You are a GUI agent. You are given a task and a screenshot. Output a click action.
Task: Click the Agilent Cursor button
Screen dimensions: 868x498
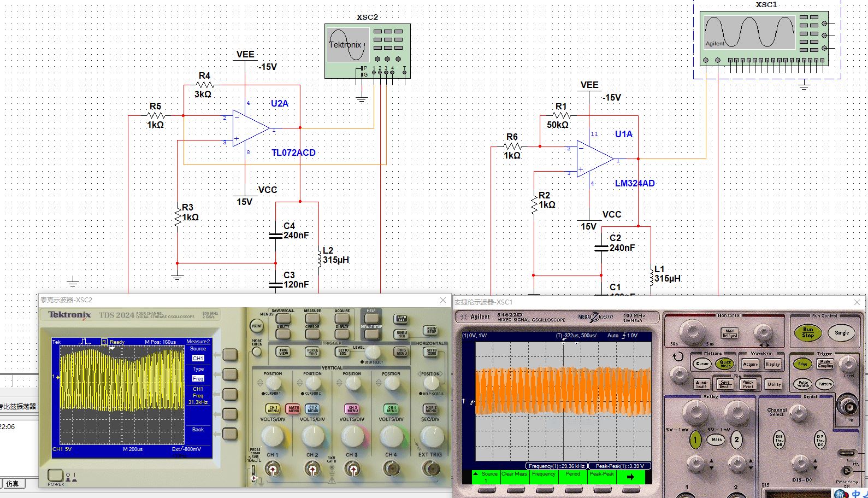(702, 364)
